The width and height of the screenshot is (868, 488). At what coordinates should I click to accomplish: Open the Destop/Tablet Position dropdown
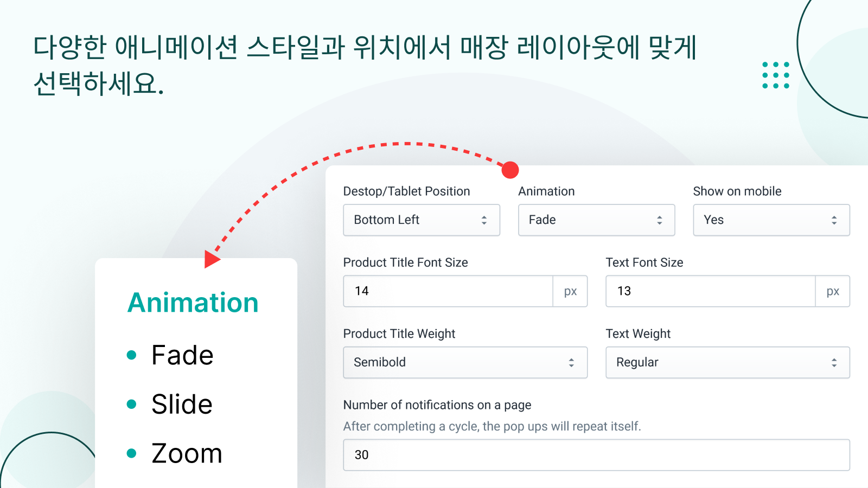(x=422, y=220)
